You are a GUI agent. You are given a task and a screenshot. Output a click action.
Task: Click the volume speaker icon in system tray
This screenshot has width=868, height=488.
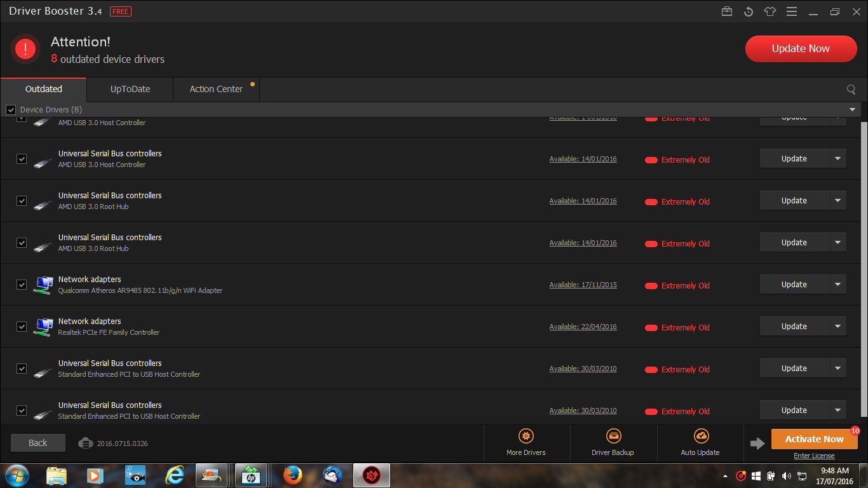click(787, 476)
